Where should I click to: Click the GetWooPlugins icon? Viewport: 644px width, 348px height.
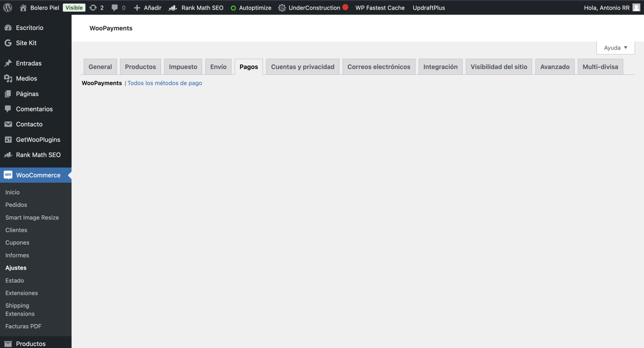pos(8,140)
